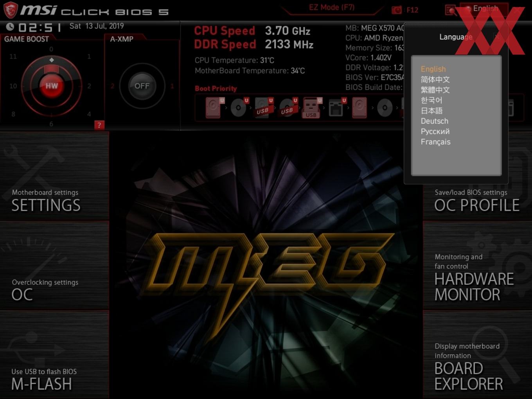This screenshot has width=532, height=399.
Task: Click A-XMP profile number 2
Action: tap(113, 86)
